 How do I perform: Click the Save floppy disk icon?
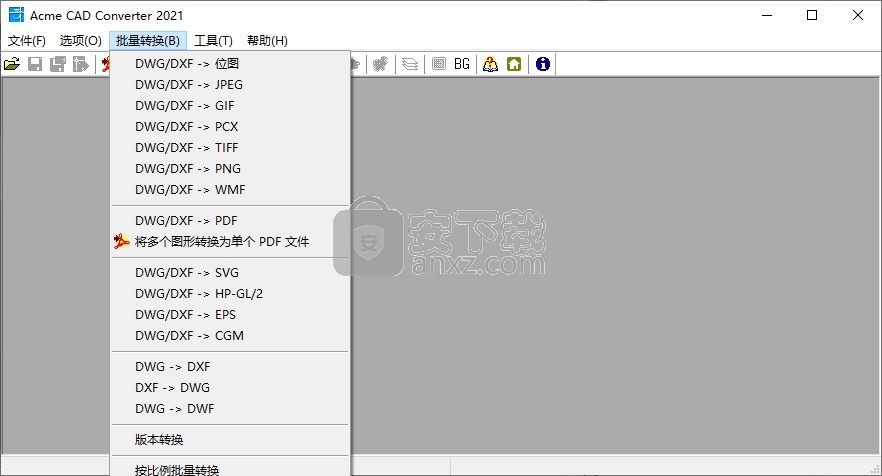coord(35,64)
